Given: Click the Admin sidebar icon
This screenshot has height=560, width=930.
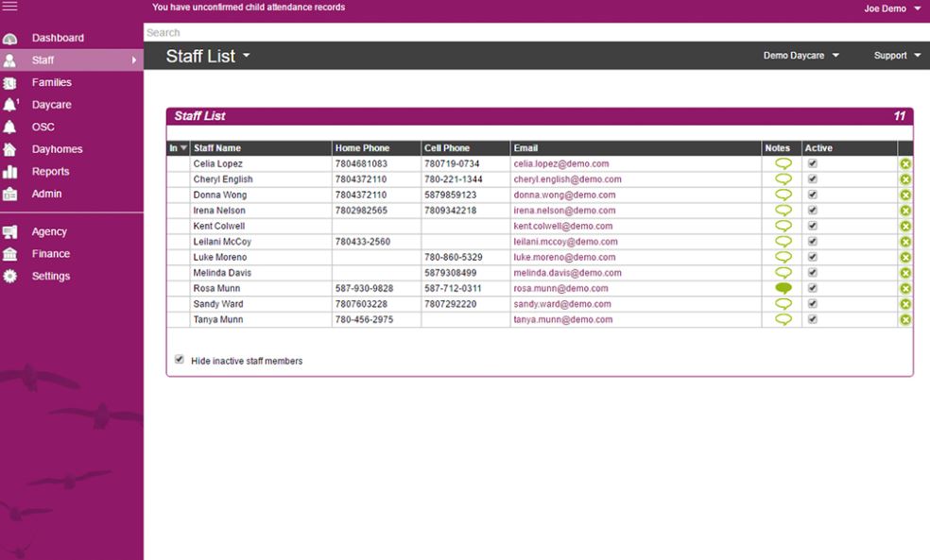Looking at the screenshot, I should [x=9, y=194].
